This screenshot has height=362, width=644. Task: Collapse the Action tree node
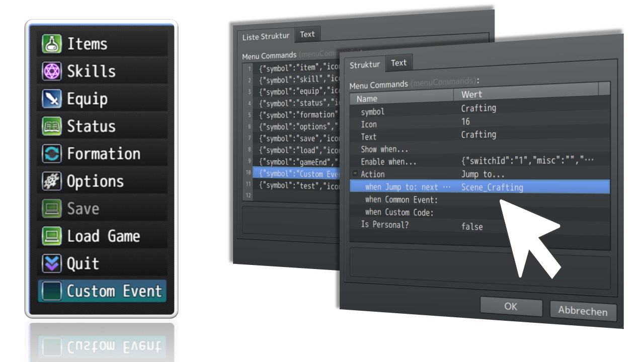(x=355, y=174)
